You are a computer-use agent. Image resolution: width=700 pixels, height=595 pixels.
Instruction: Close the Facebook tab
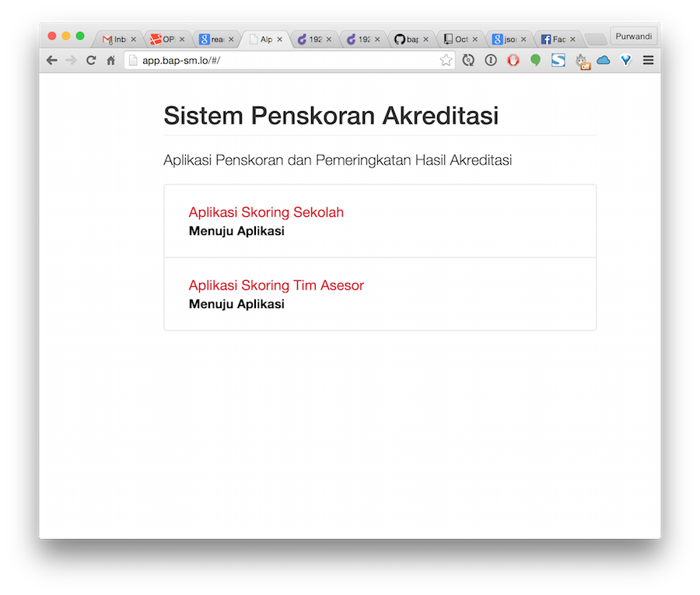(572, 40)
